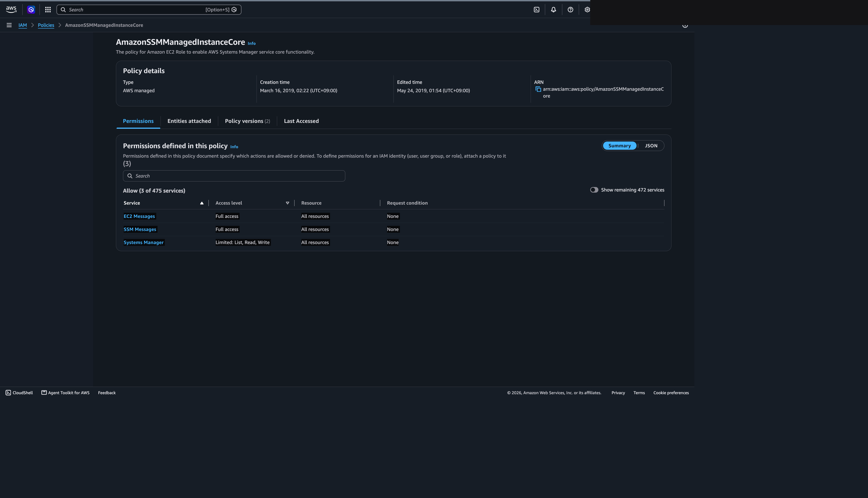The image size is (868, 498).
Task: Switch to Summary view
Action: point(619,146)
